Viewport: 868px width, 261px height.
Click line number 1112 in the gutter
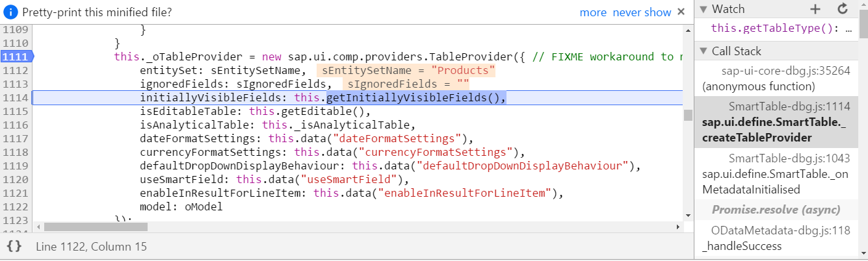[14, 70]
